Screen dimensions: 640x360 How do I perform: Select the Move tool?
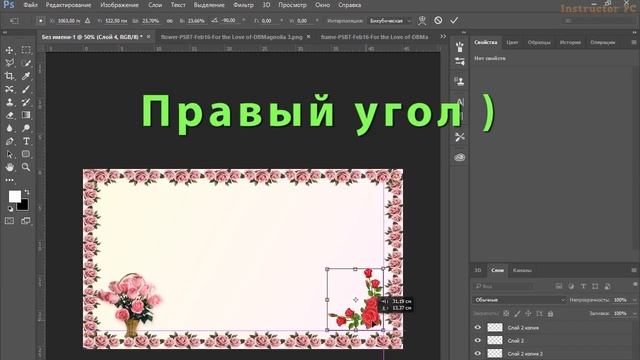pyautogui.click(x=9, y=50)
